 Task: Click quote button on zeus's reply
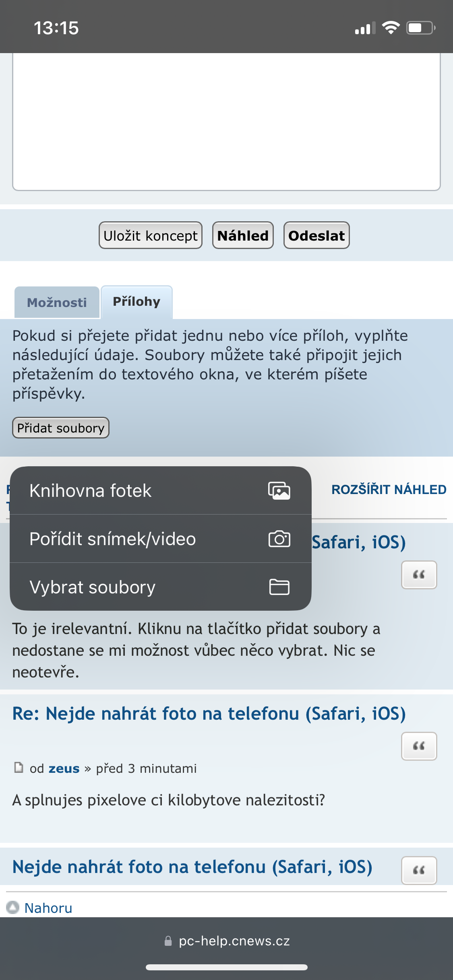(419, 746)
